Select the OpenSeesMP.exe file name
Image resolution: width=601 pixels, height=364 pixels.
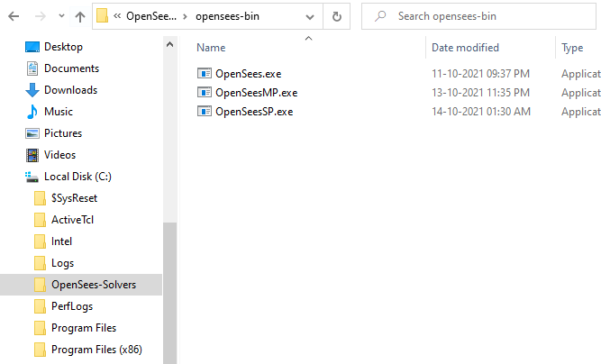pos(257,93)
